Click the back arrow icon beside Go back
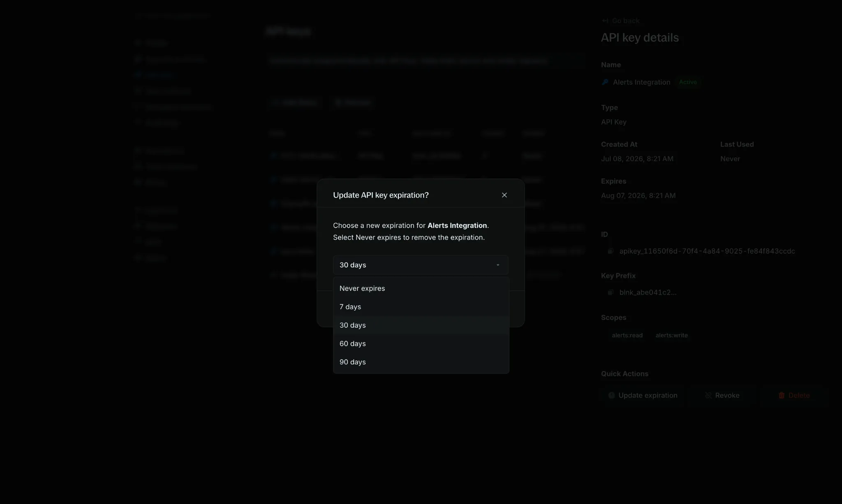 605,21
